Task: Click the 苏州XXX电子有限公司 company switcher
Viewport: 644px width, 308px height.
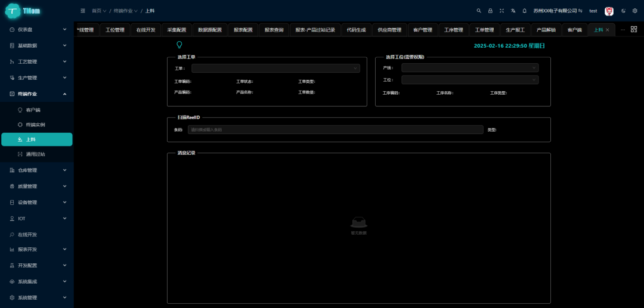Action: (558, 11)
